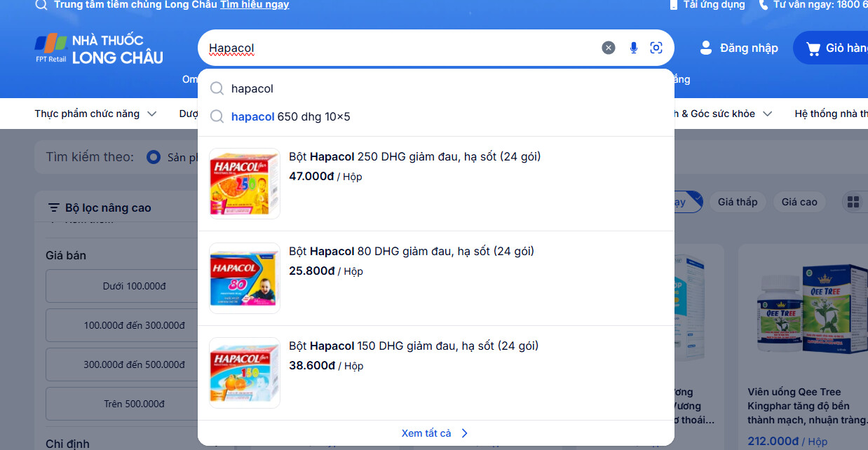Sort by Giá cao

[x=799, y=202]
